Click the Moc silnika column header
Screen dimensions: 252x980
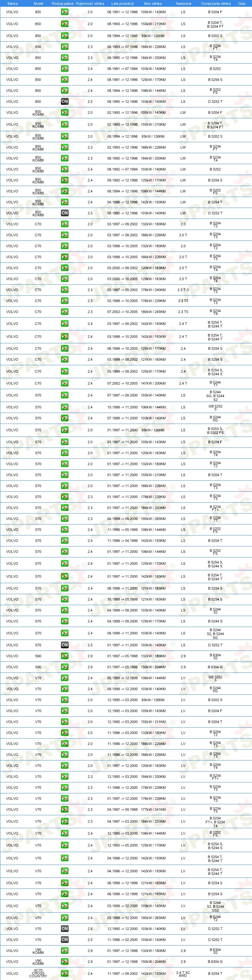153,4
